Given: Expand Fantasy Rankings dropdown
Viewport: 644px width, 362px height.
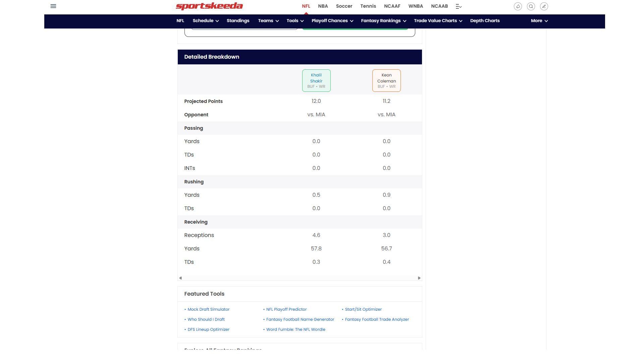Looking at the screenshot, I should point(383,21).
